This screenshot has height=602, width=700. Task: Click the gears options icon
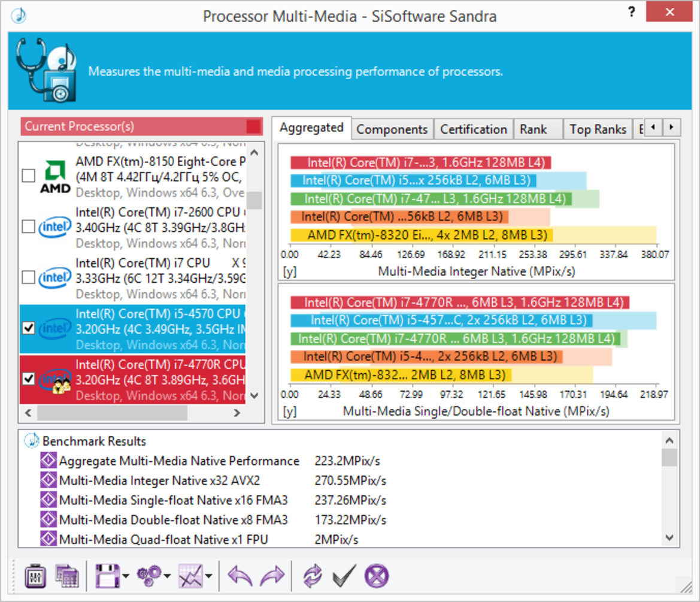[x=149, y=576]
